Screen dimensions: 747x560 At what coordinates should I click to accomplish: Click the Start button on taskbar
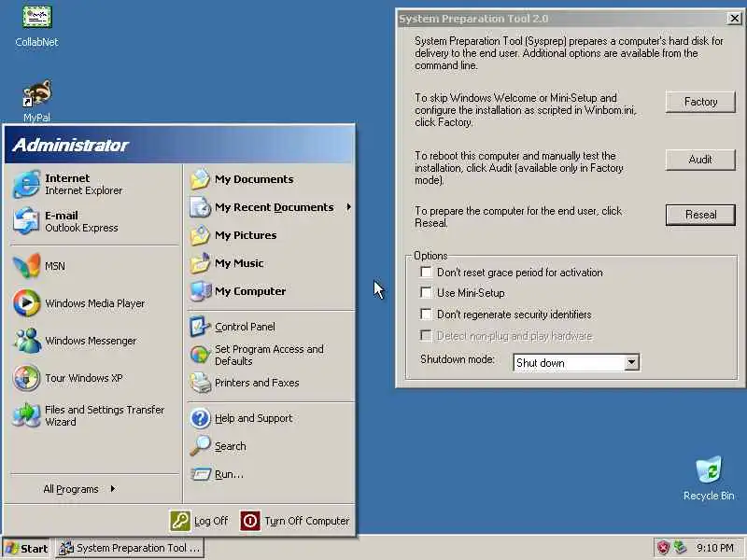[x=27, y=549]
